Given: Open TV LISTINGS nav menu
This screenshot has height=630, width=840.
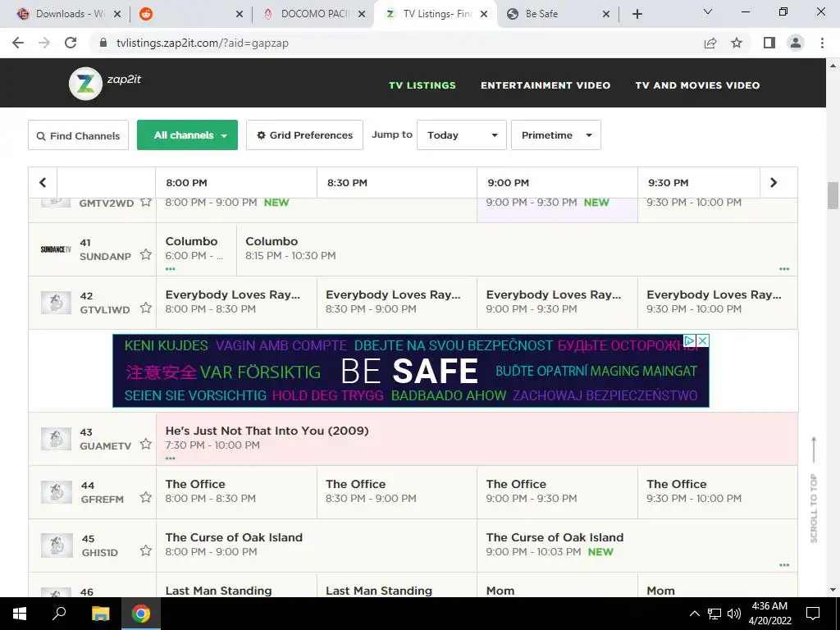Looking at the screenshot, I should coord(422,85).
